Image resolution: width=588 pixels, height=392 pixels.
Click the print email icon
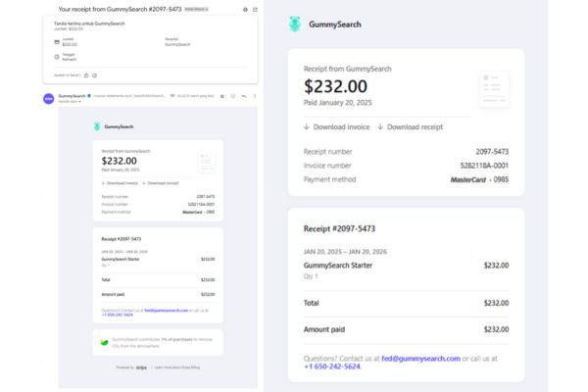pyautogui.click(x=245, y=9)
